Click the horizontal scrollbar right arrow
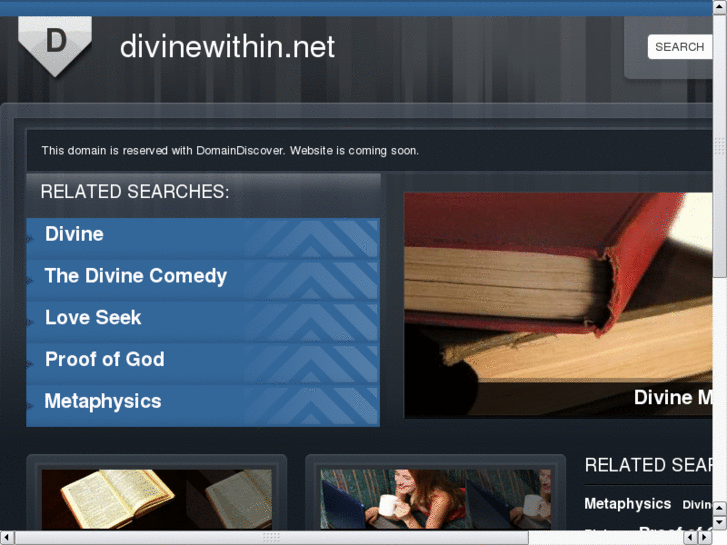 pyautogui.click(x=705, y=538)
